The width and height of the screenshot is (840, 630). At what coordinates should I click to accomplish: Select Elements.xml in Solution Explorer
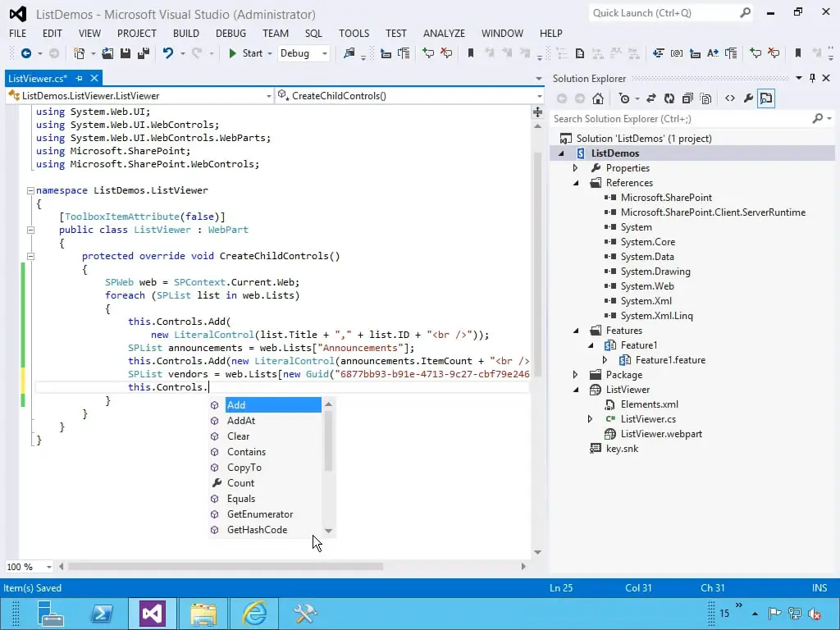[650, 404]
